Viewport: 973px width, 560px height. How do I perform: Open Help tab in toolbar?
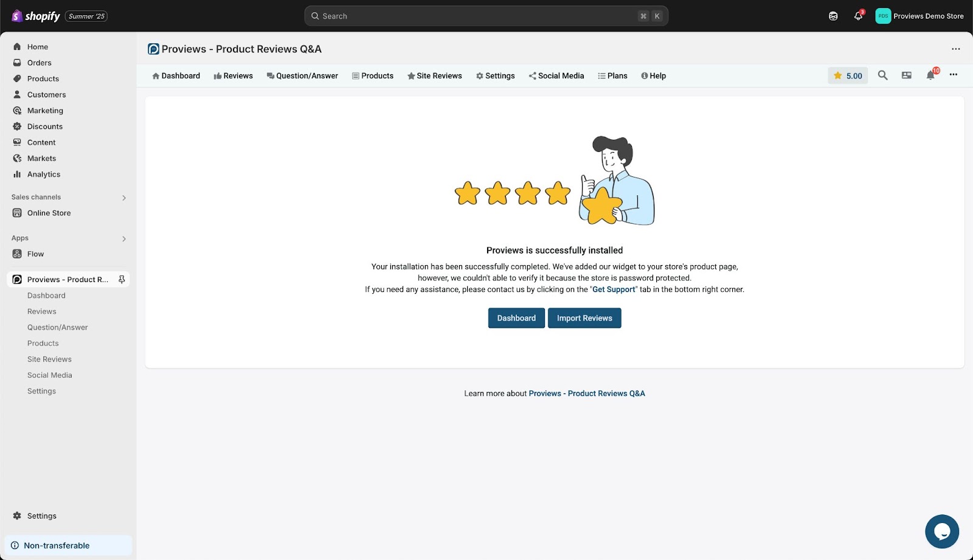point(653,76)
